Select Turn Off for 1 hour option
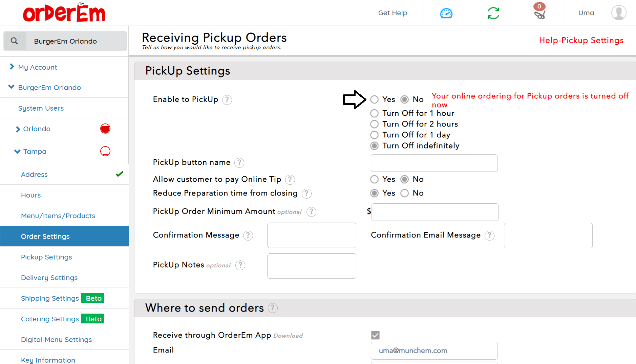 click(374, 113)
